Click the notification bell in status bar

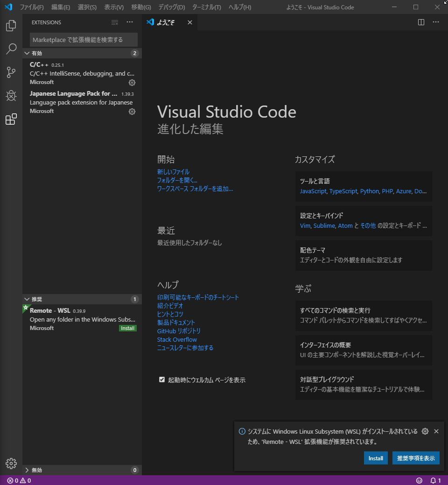click(x=435, y=480)
